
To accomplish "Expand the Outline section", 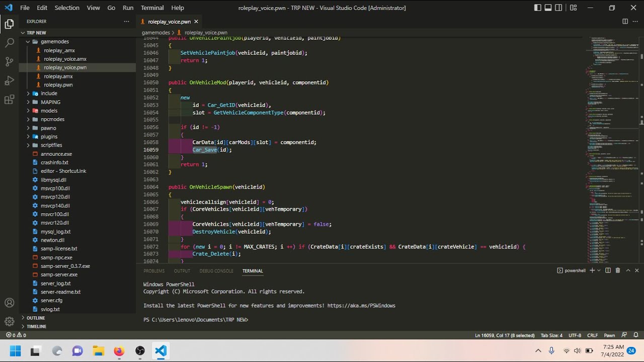I will pyautogui.click(x=77, y=318).
